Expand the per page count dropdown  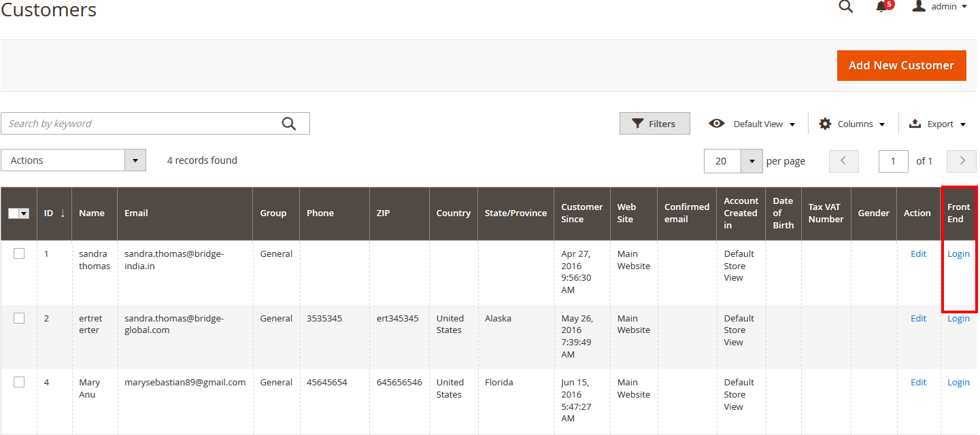point(751,161)
